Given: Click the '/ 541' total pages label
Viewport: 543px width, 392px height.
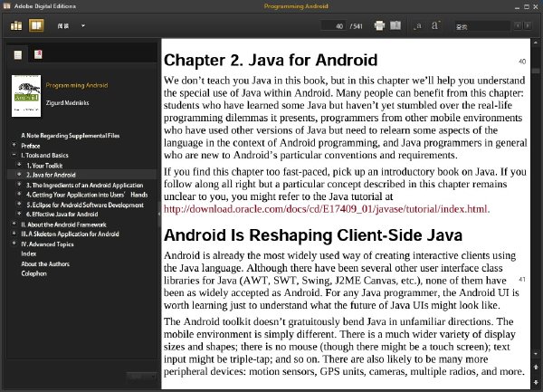Looking at the screenshot, I should point(356,26).
